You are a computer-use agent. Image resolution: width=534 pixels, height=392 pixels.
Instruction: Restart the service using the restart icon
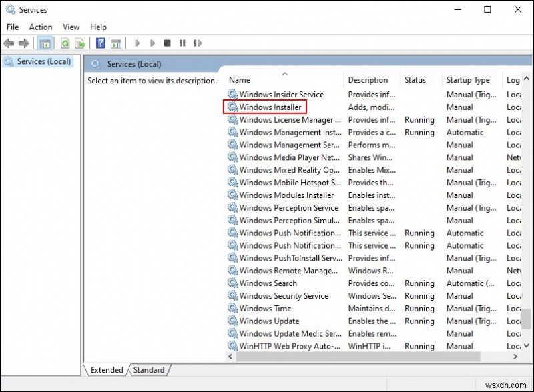pyautogui.click(x=198, y=43)
